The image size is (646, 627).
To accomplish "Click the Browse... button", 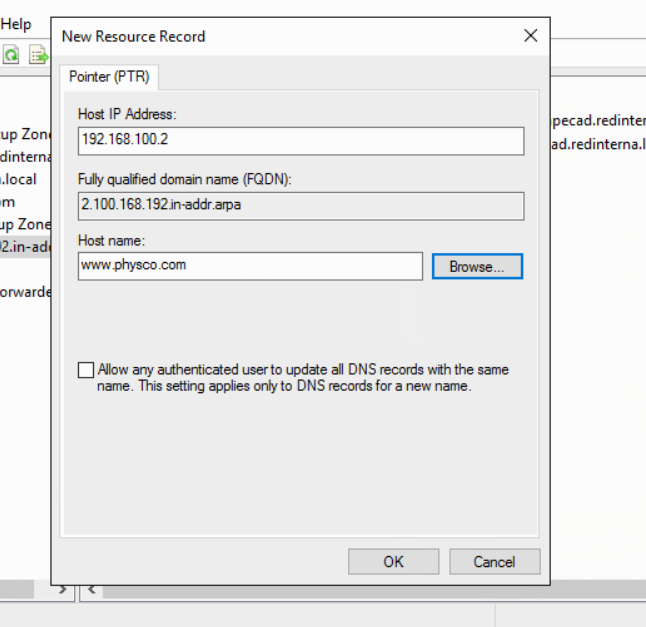I will coord(477,266).
